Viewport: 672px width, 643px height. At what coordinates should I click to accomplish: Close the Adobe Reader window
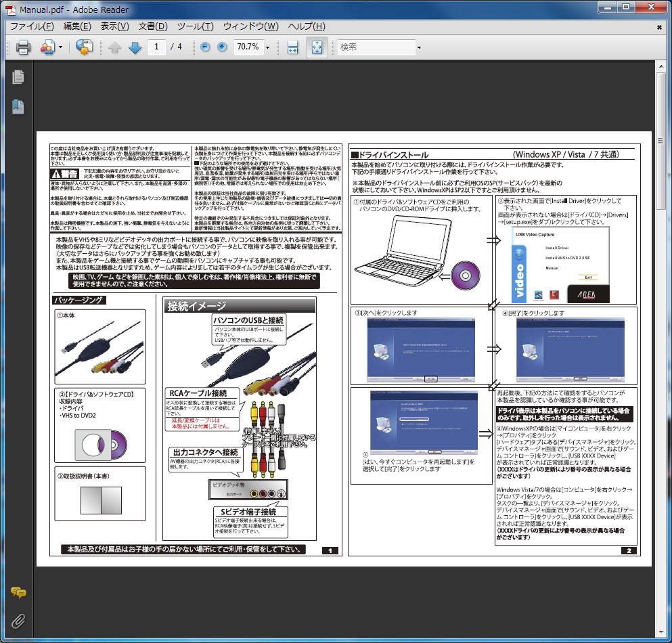tap(651, 7)
